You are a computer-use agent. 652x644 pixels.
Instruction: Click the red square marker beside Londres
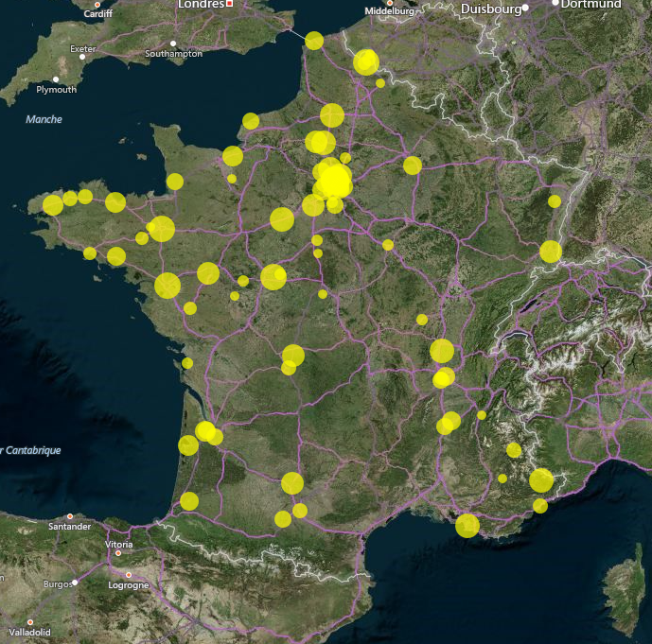(230, 4)
